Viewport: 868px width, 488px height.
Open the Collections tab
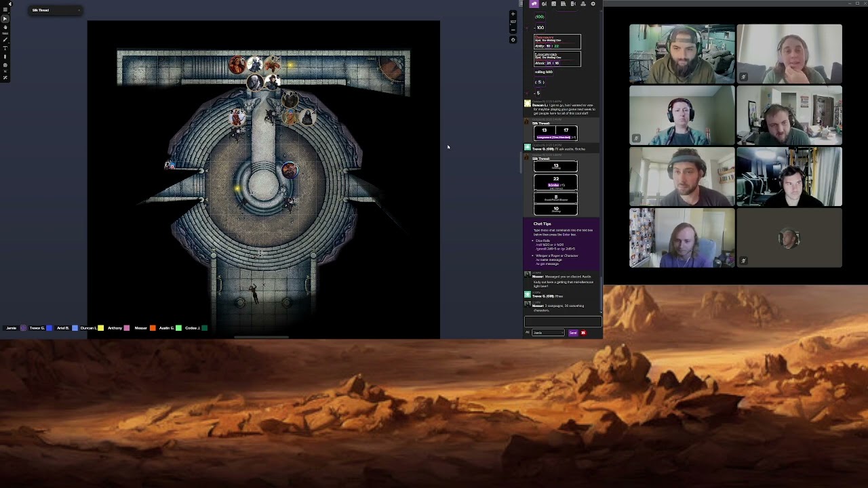(x=583, y=4)
